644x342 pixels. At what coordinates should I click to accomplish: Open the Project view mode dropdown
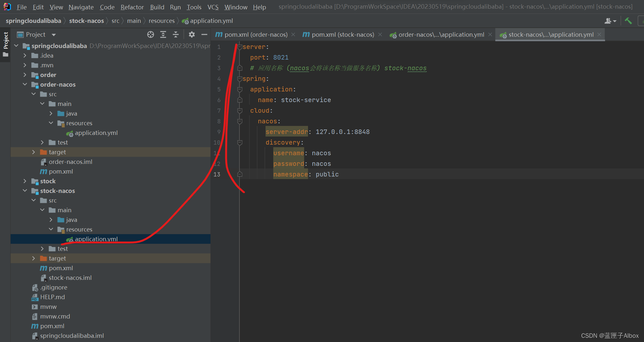point(54,34)
